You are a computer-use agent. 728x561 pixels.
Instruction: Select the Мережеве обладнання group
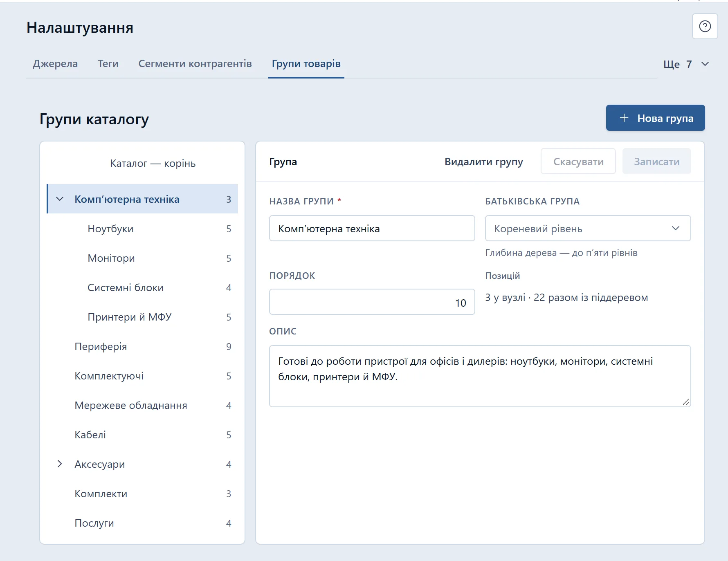pyautogui.click(x=142, y=405)
